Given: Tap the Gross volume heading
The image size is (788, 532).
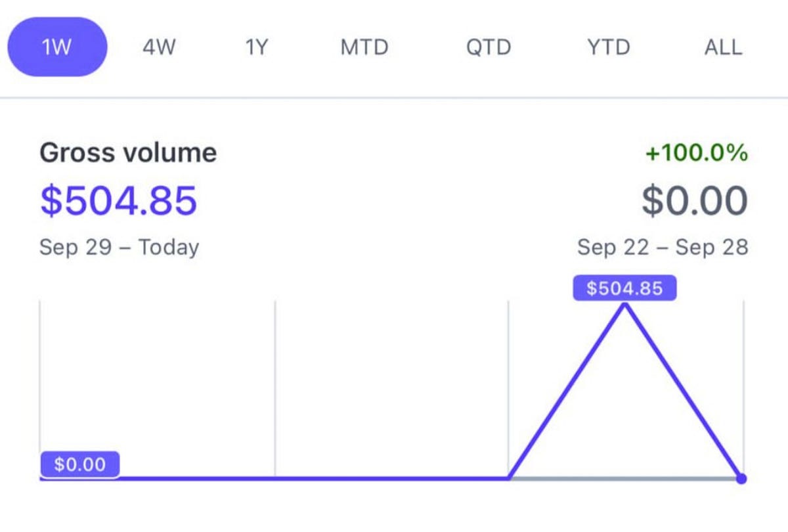Looking at the screenshot, I should (128, 153).
